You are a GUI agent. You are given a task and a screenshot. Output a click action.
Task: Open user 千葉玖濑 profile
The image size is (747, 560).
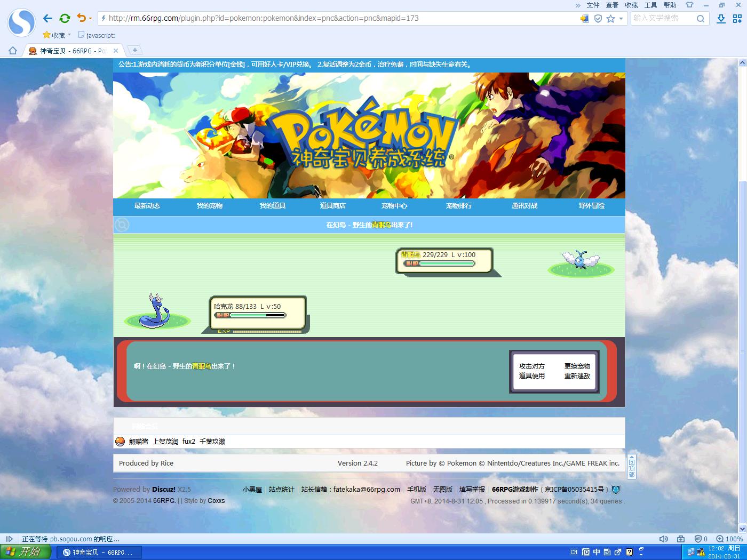pos(212,442)
